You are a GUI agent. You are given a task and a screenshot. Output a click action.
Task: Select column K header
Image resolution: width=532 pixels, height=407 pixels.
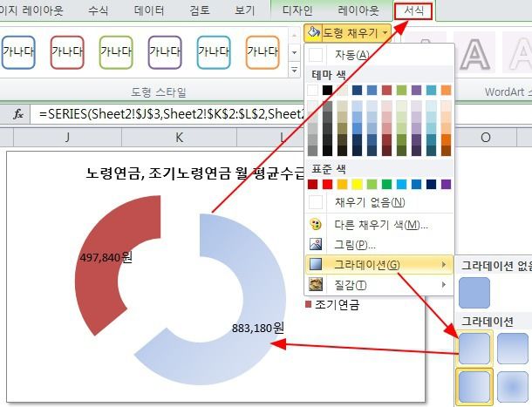coord(179,138)
